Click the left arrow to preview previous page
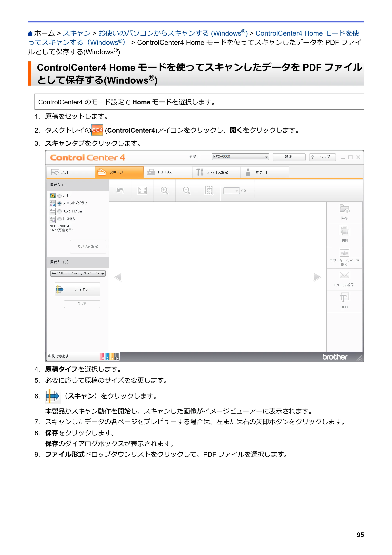This screenshot has width=392, height=555. (118, 277)
